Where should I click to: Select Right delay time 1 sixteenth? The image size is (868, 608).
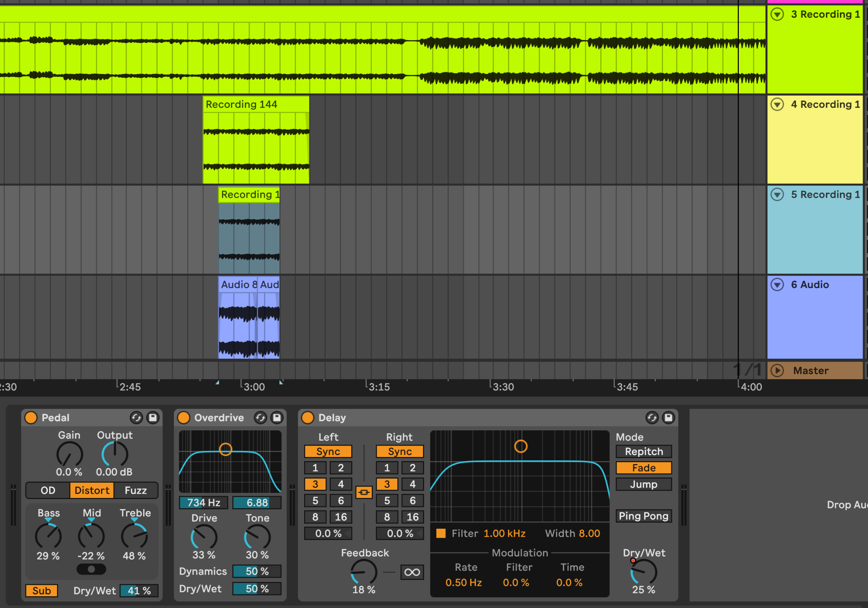pyautogui.click(x=387, y=468)
